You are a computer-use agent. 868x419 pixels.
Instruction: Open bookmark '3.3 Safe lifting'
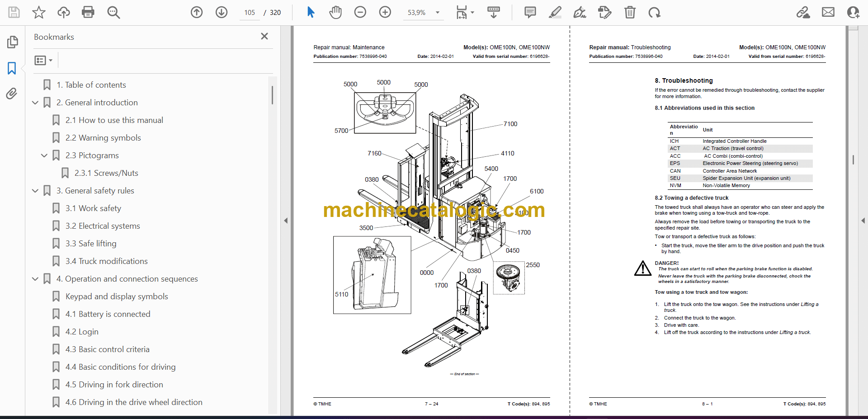[x=91, y=244]
